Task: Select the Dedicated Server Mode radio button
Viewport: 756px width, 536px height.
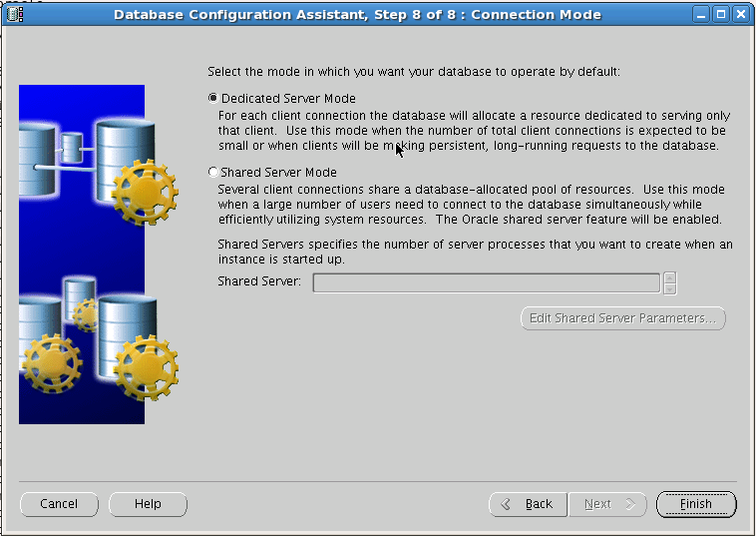Action: coord(212,99)
